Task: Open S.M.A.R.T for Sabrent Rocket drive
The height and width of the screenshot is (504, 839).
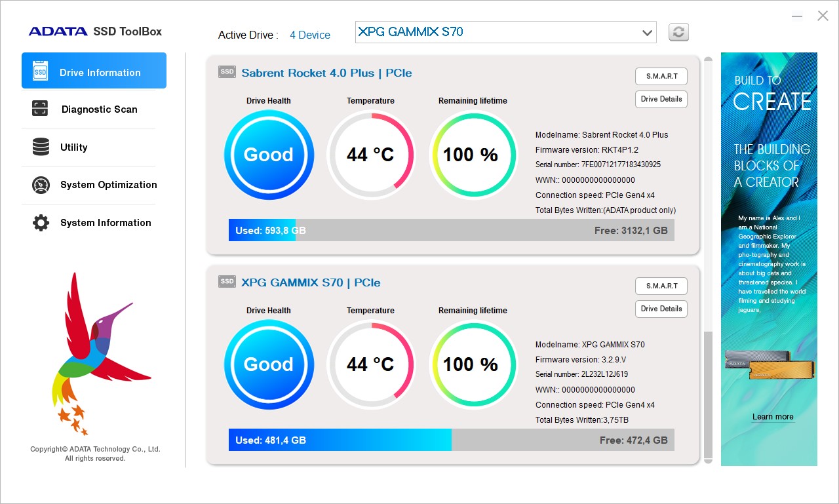Action: coord(661,76)
